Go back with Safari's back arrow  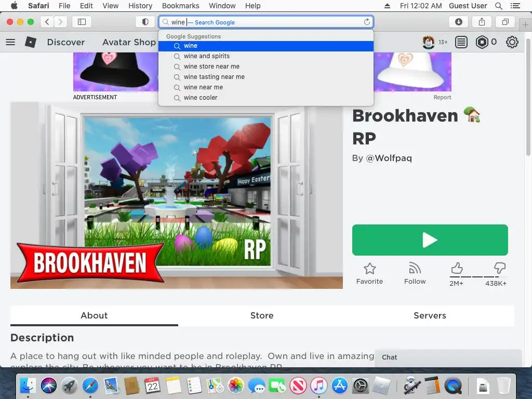tap(47, 22)
